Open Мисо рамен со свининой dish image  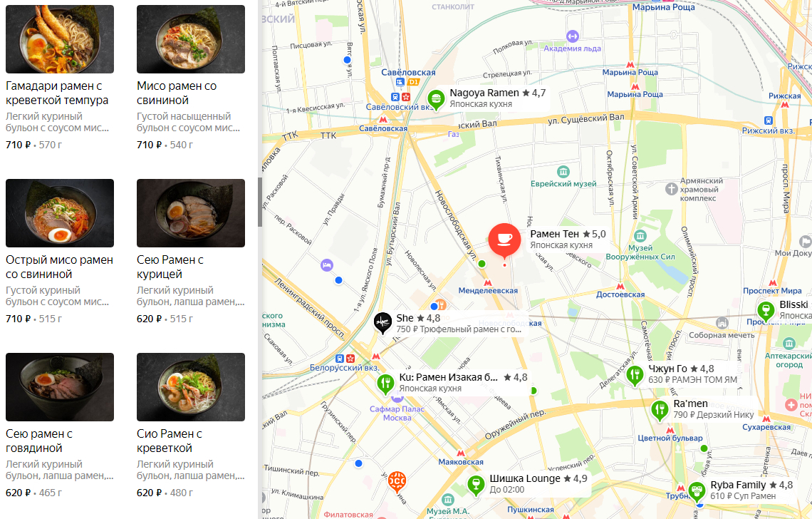point(191,39)
